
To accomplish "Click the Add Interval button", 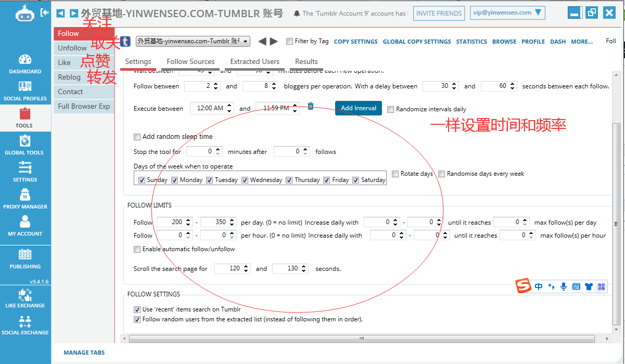I will [x=358, y=108].
